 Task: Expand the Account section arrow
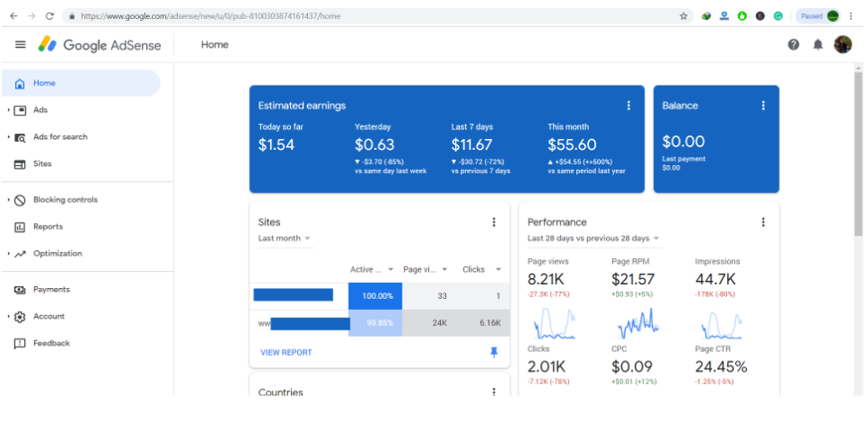(x=8, y=317)
